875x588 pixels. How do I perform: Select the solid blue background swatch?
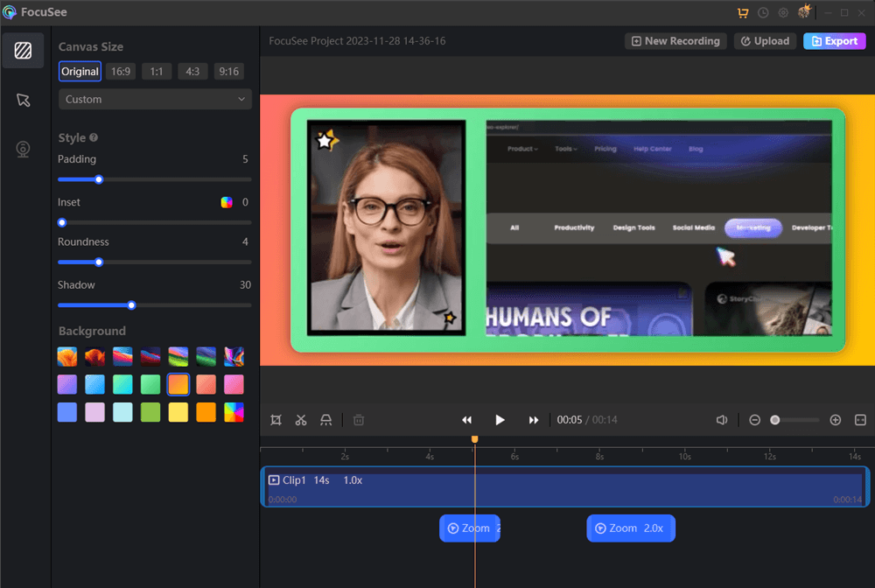(67, 412)
